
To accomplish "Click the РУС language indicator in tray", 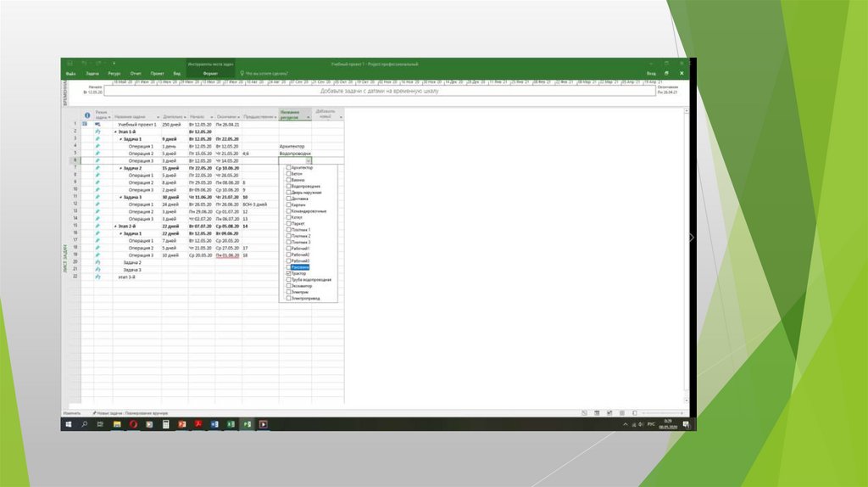I will [x=651, y=424].
